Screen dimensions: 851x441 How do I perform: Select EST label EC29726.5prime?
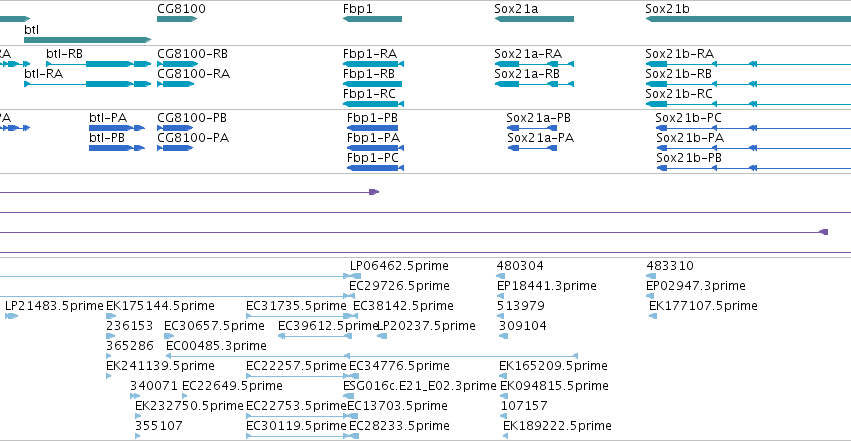pos(399,286)
